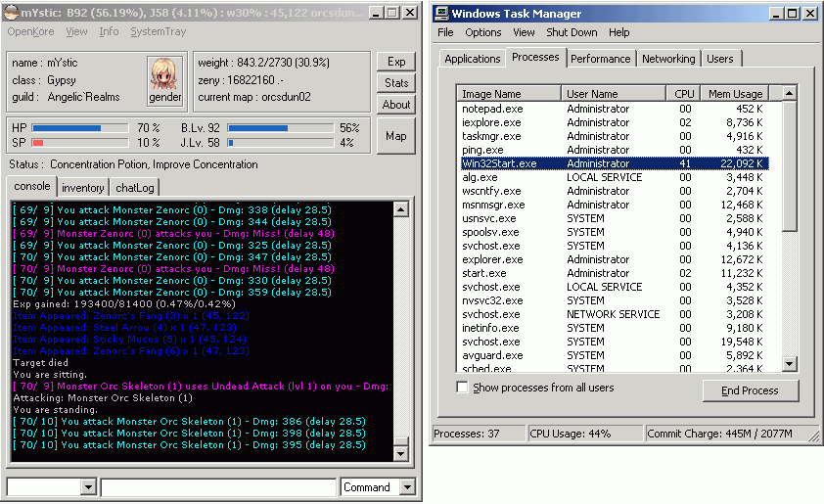
Task: Select the wscntfy.exe process
Action: (491, 191)
